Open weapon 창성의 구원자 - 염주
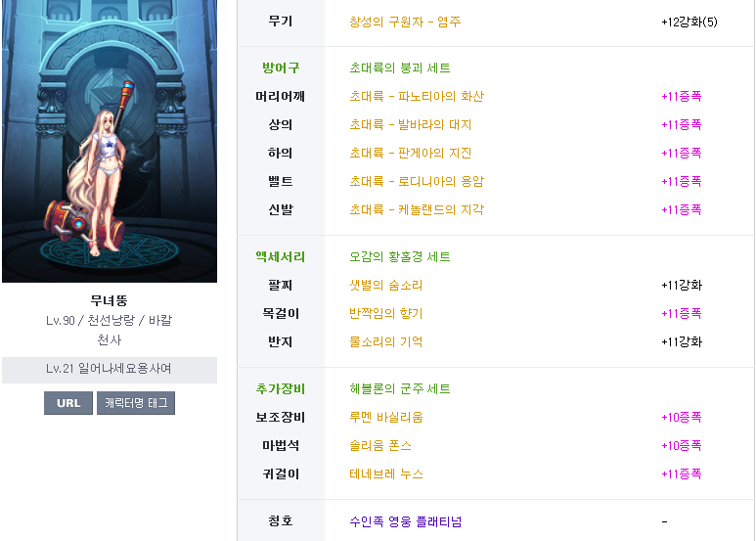Image resolution: width=756 pixels, height=541 pixels. coord(405,22)
